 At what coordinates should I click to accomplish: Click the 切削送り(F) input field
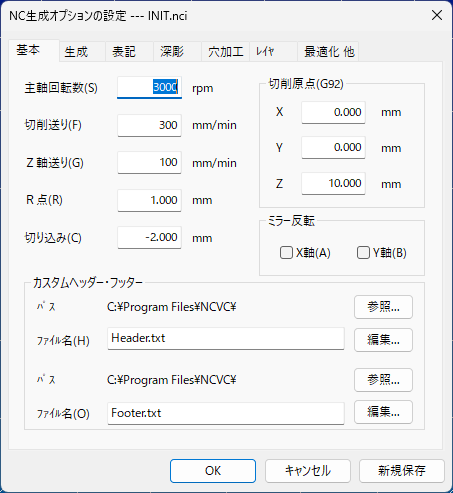coord(149,125)
